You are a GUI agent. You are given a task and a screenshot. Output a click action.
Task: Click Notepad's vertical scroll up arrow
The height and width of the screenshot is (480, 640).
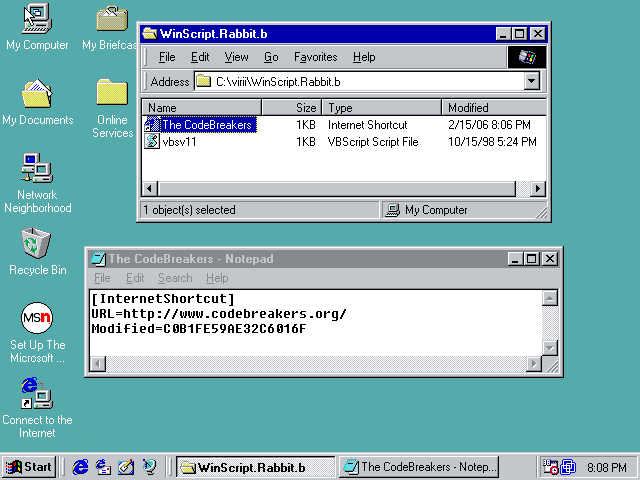(x=550, y=298)
